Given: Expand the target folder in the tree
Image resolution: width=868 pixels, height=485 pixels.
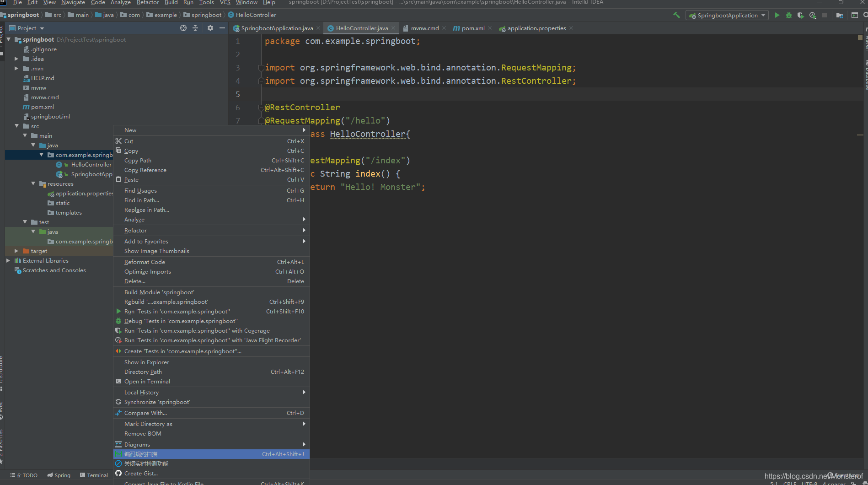Looking at the screenshot, I should pyautogui.click(x=16, y=251).
